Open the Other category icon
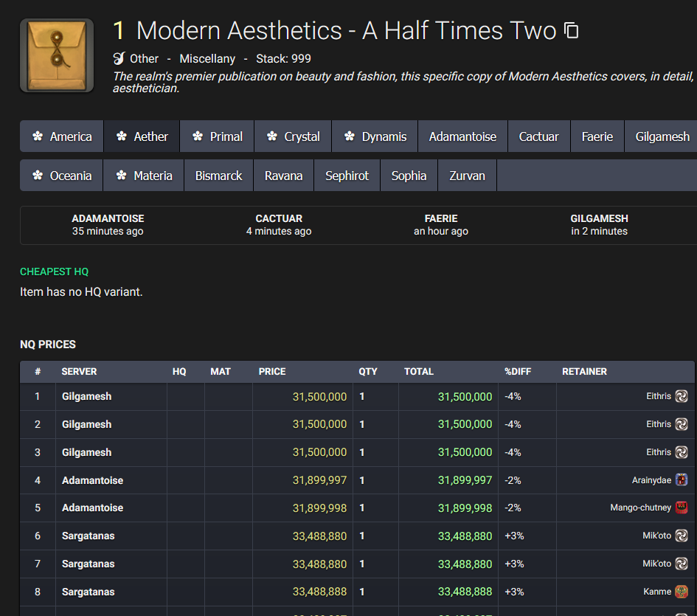The height and width of the screenshot is (616, 697). [x=119, y=58]
